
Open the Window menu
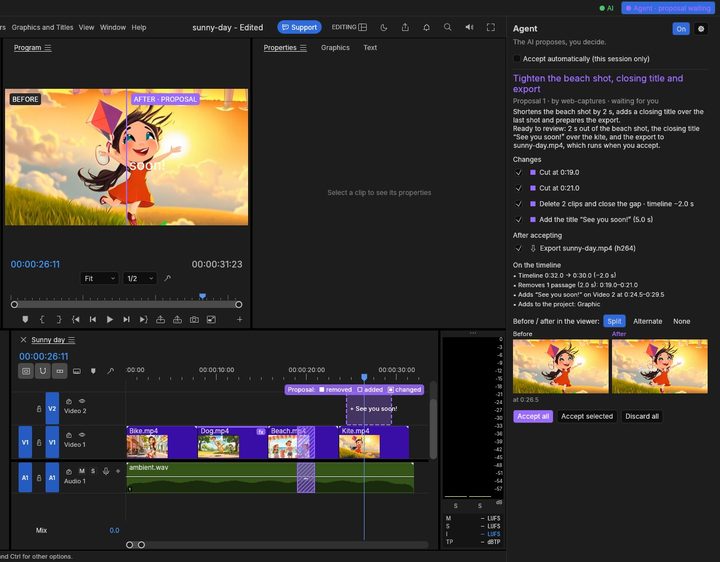(x=113, y=28)
